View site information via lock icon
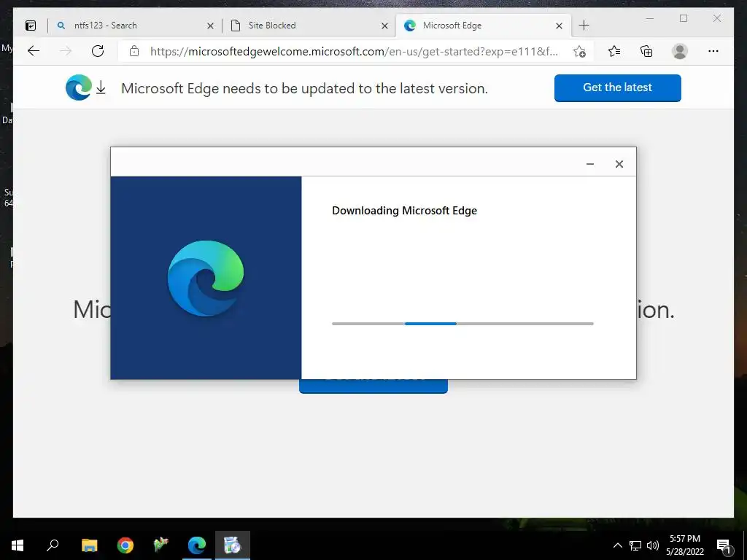This screenshot has width=747, height=560. coord(134,51)
